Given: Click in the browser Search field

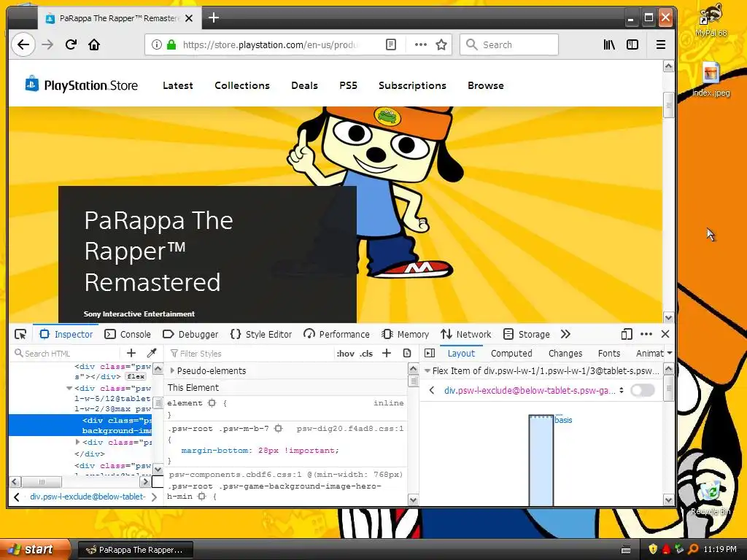Looking at the screenshot, I should coord(508,44).
